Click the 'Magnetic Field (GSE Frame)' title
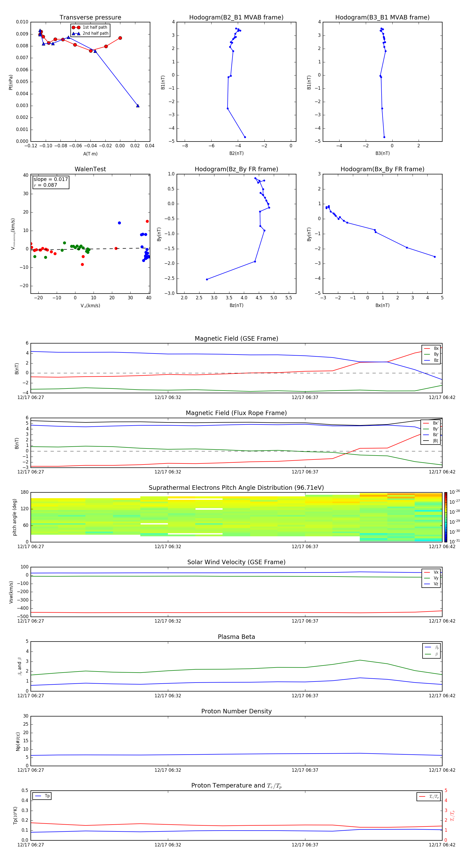Screen dimensions: 473x868 236,339
